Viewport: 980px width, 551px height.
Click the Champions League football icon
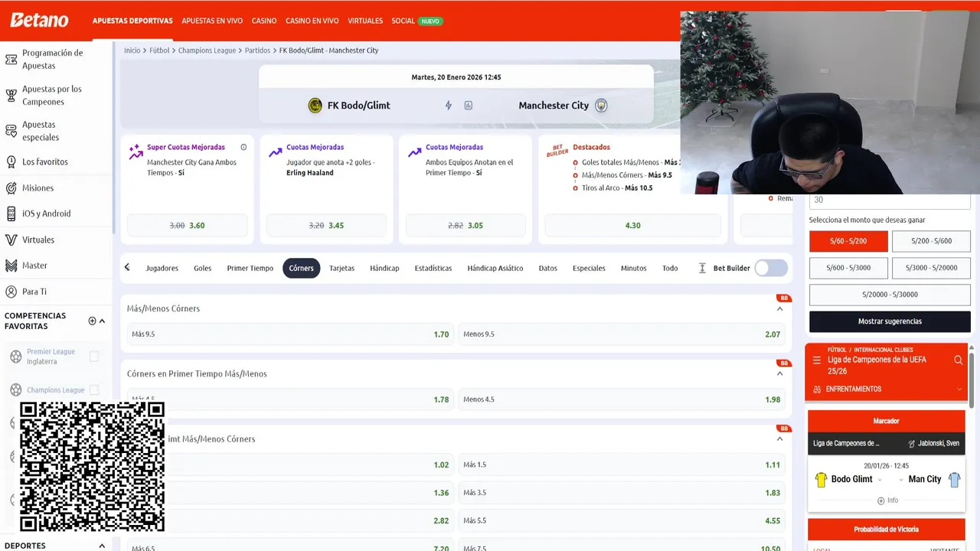click(x=15, y=390)
